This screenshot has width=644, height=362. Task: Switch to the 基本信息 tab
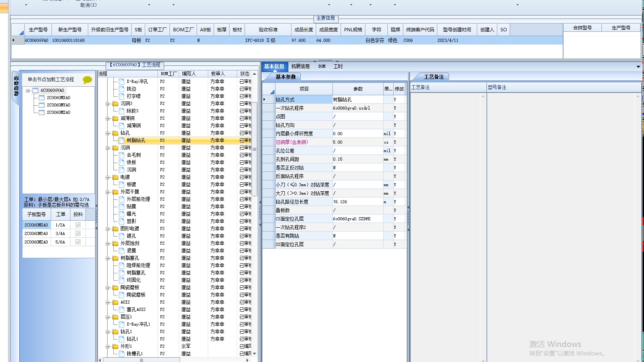click(274, 67)
